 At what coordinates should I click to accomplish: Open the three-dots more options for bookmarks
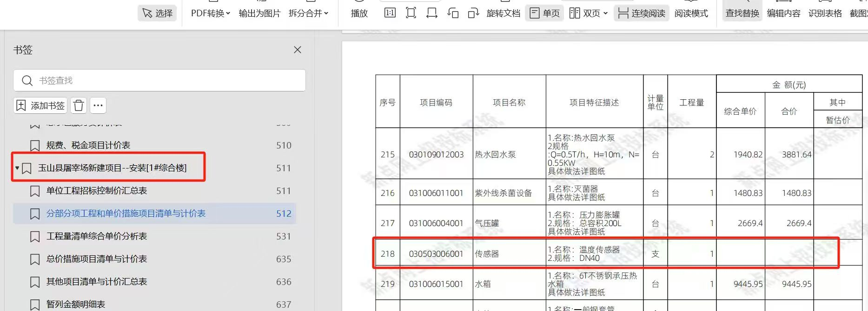point(98,105)
